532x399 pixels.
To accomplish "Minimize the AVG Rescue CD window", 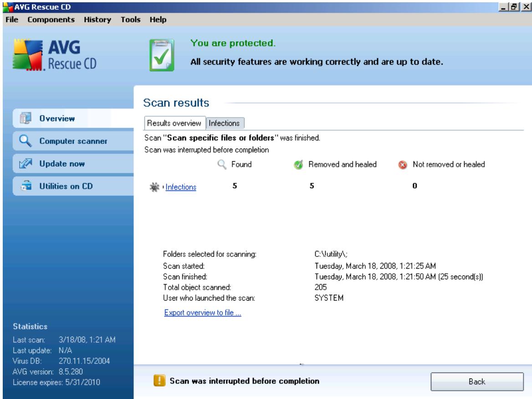I will tap(503, 7).
